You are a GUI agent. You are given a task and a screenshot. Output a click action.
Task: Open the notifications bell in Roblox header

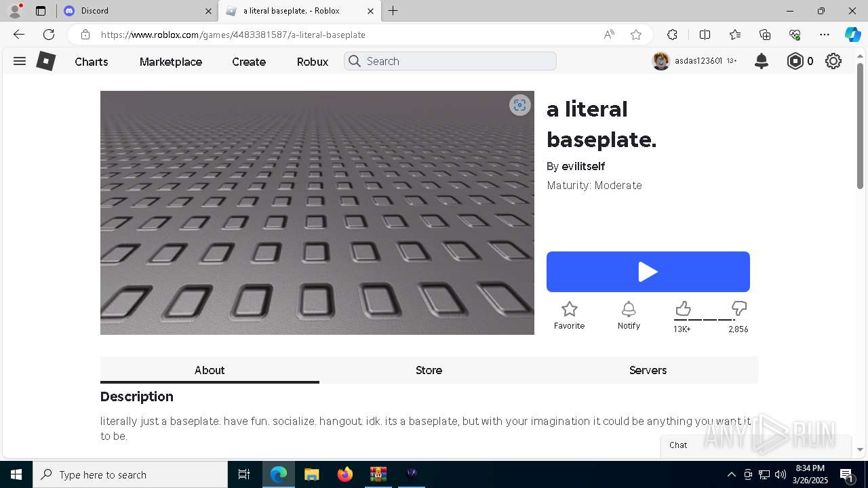(762, 61)
